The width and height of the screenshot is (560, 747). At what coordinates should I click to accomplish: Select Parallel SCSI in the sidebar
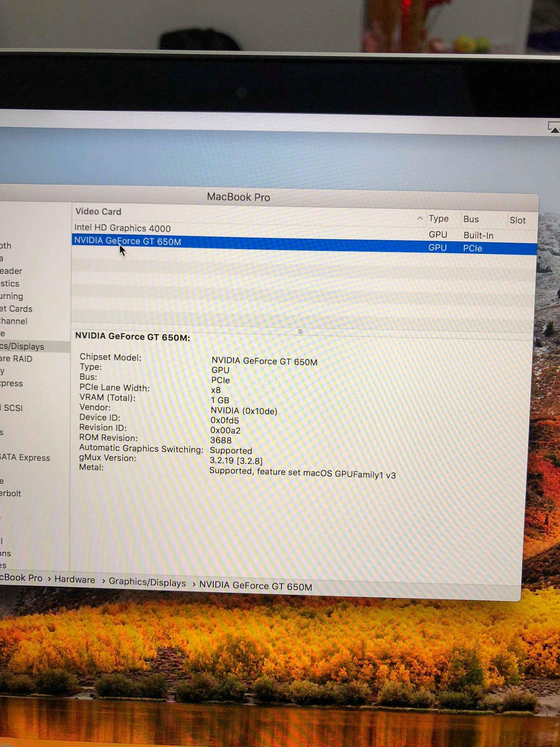12,408
